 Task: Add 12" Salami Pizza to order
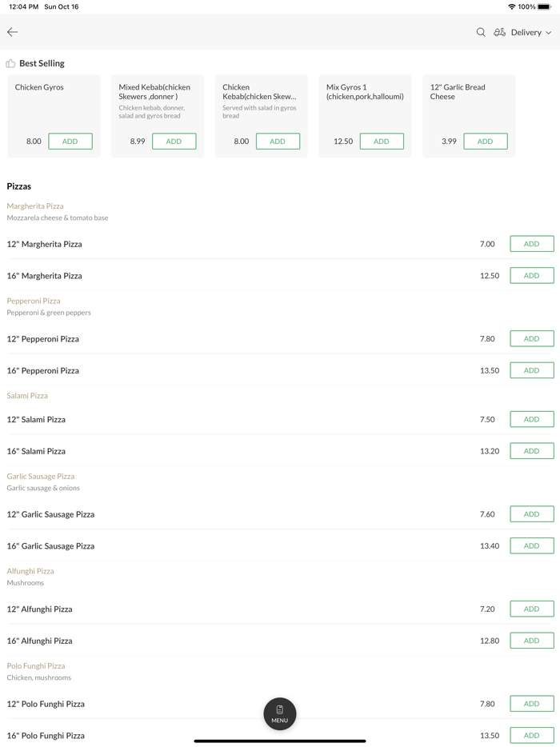531,419
